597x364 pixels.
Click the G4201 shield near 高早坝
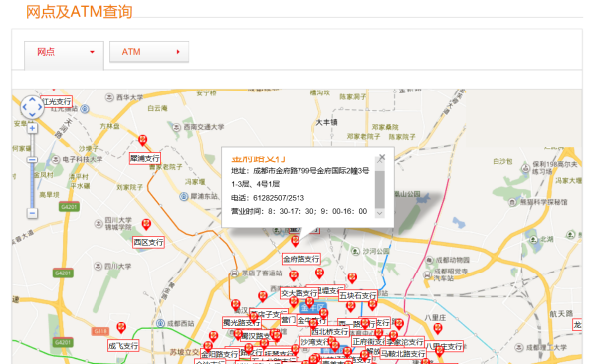tap(69, 207)
